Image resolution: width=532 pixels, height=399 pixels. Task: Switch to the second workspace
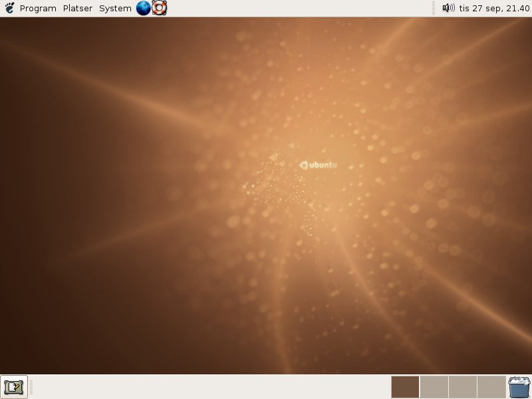tap(434, 387)
